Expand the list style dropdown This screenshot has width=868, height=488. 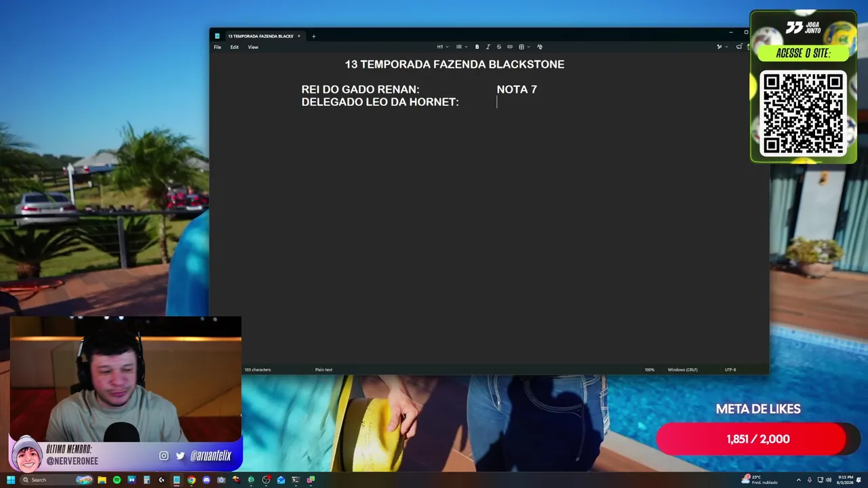click(x=461, y=47)
